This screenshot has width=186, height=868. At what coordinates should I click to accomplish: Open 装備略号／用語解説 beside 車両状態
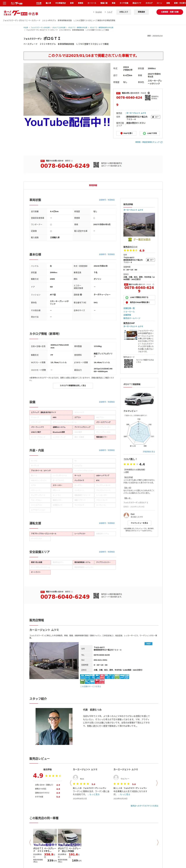click(107, 200)
